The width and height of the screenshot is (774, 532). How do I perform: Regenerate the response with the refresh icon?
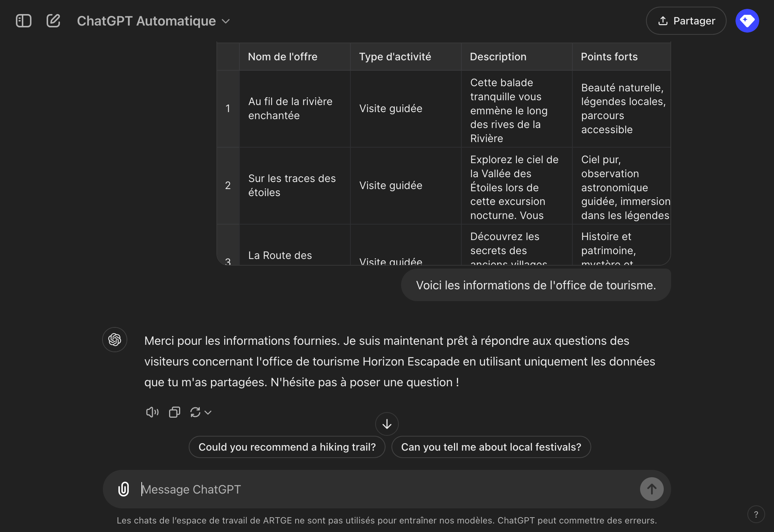[x=195, y=412]
